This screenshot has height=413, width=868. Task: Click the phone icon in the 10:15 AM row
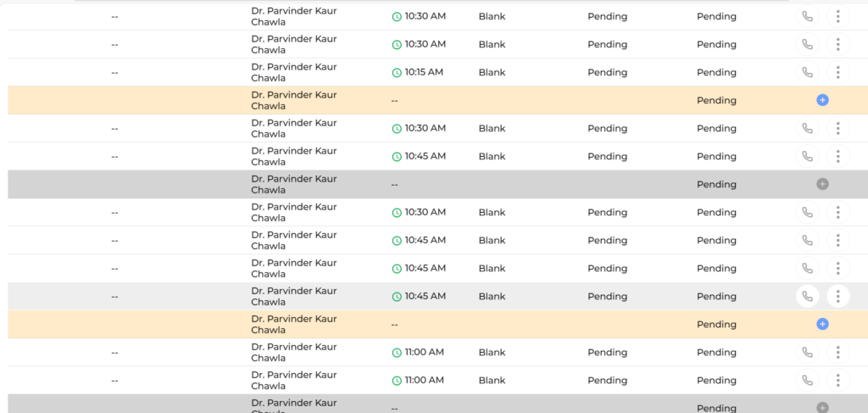coord(808,72)
